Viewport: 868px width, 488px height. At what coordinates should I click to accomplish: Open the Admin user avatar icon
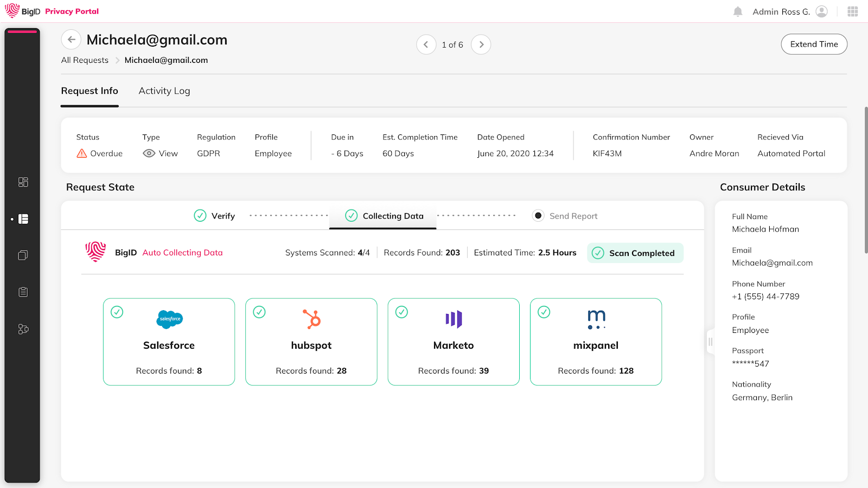point(821,11)
